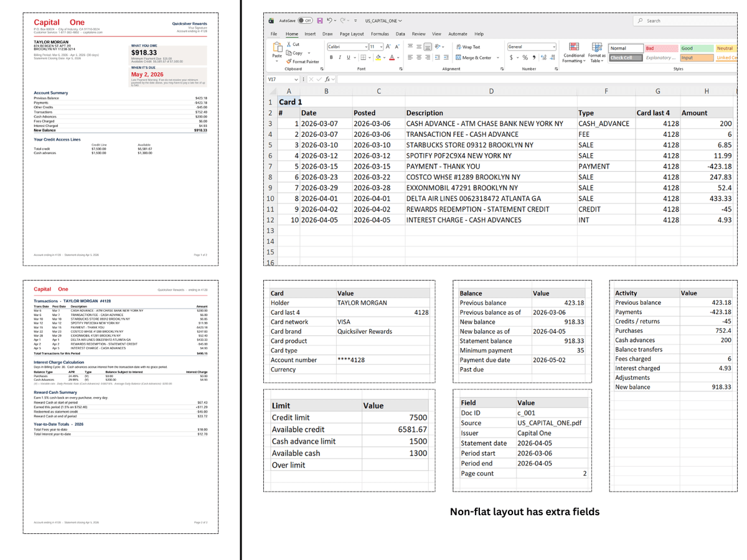Toggle Italic formatting
Image resolution: width=747 pixels, height=560 pixels.
point(340,57)
